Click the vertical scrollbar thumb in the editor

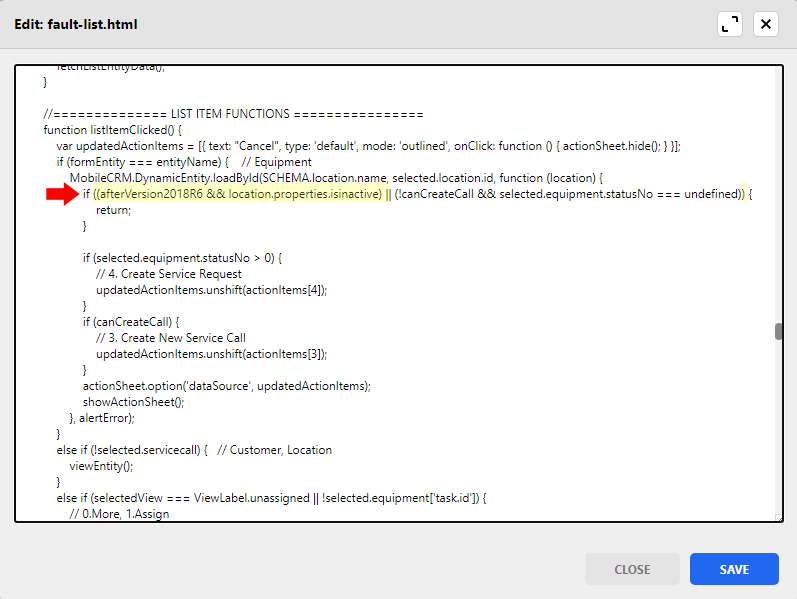point(778,332)
